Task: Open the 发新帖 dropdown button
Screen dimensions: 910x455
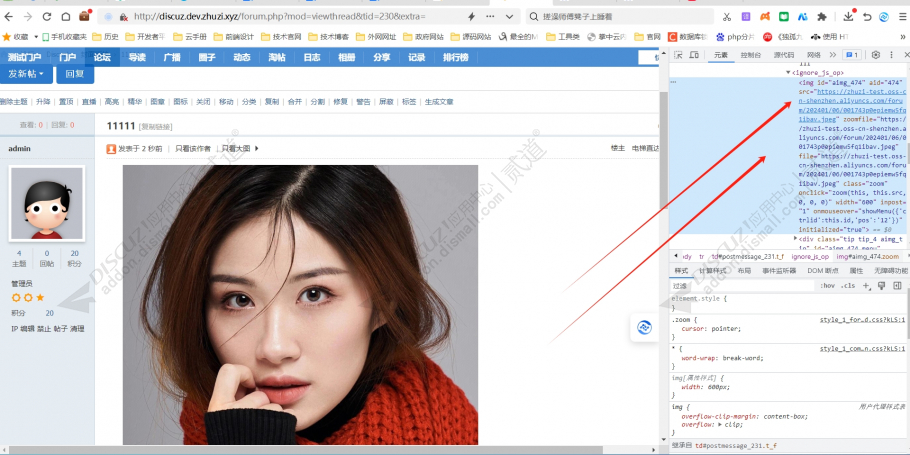Action: tap(26, 74)
